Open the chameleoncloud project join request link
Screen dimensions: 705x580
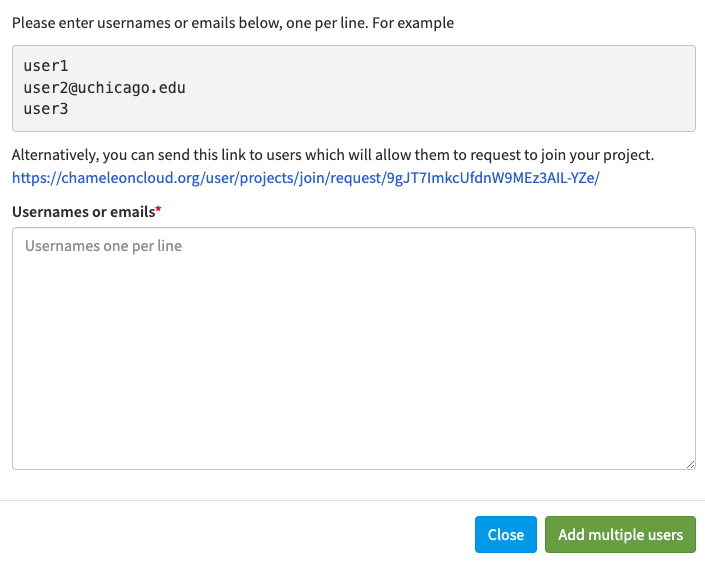point(306,178)
